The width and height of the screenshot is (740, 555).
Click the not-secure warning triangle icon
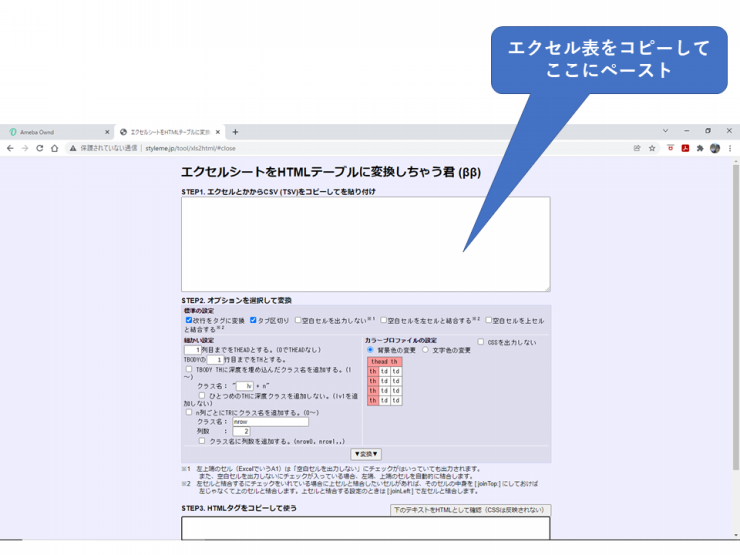(x=73, y=148)
